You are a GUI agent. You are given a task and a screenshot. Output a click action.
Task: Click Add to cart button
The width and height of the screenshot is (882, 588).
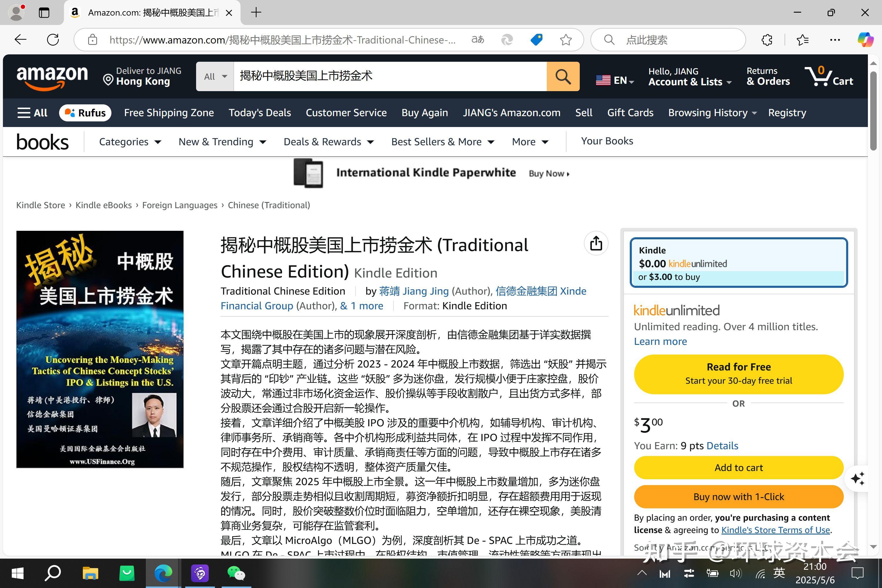pyautogui.click(x=738, y=468)
